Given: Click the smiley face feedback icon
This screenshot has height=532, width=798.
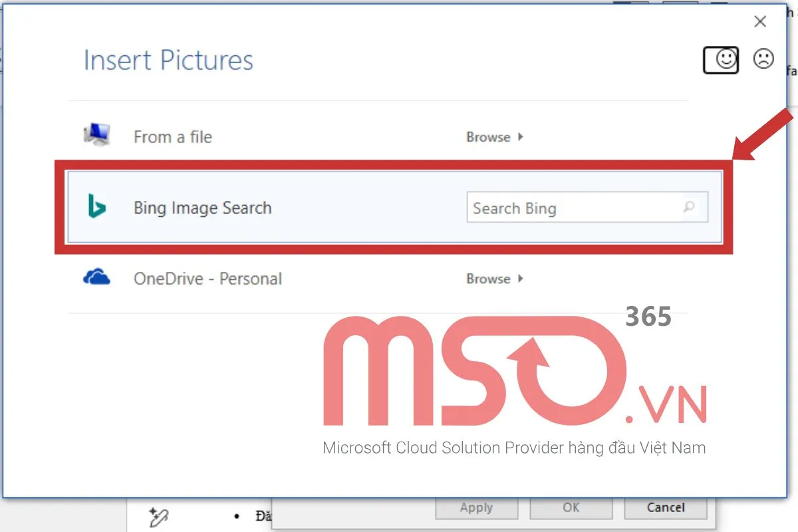Looking at the screenshot, I should click(721, 60).
